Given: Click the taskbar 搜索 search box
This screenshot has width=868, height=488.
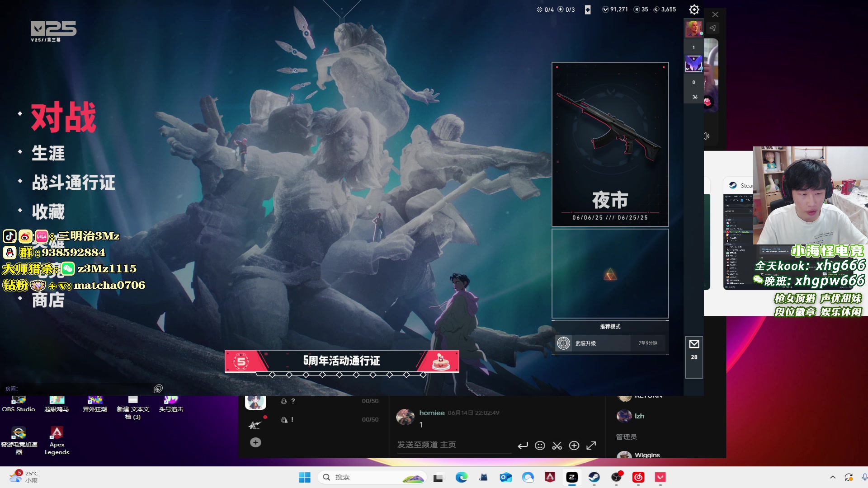Looking at the screenshot, I should click(373, 477).
